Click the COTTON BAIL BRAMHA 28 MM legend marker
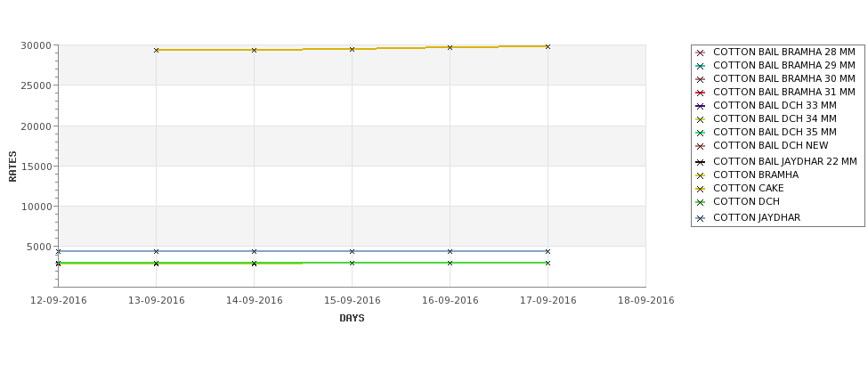 tap(700, 53)
